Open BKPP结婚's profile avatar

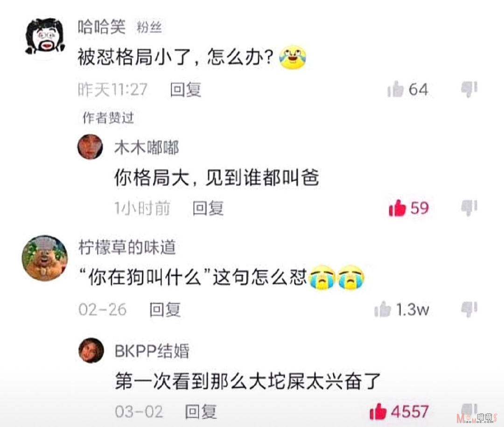[x=91, y=350]
